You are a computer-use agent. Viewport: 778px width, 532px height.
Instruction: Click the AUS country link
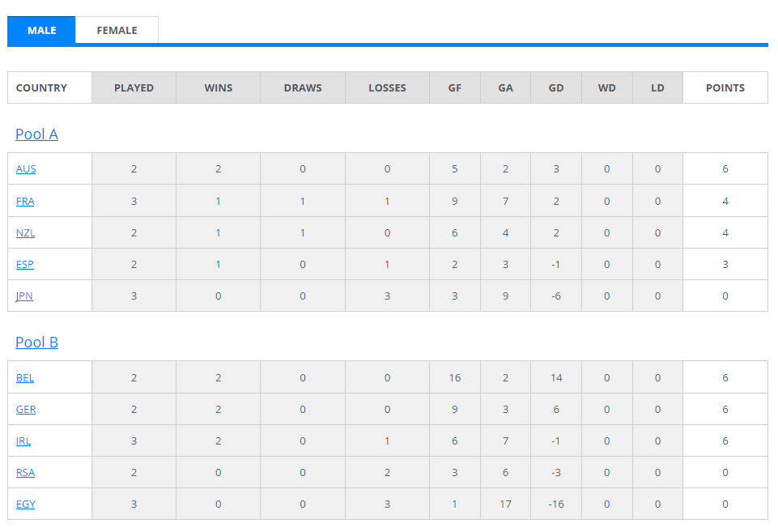pyautogui.click(x=26, y=169)
